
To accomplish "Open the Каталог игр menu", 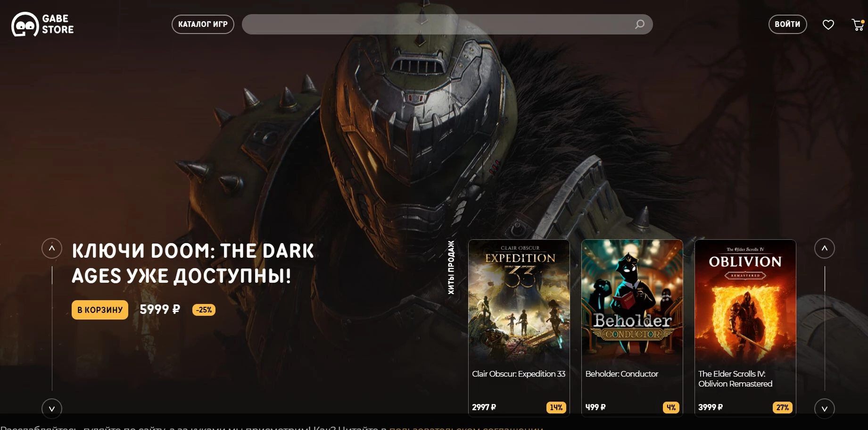I will click(203, 24).
